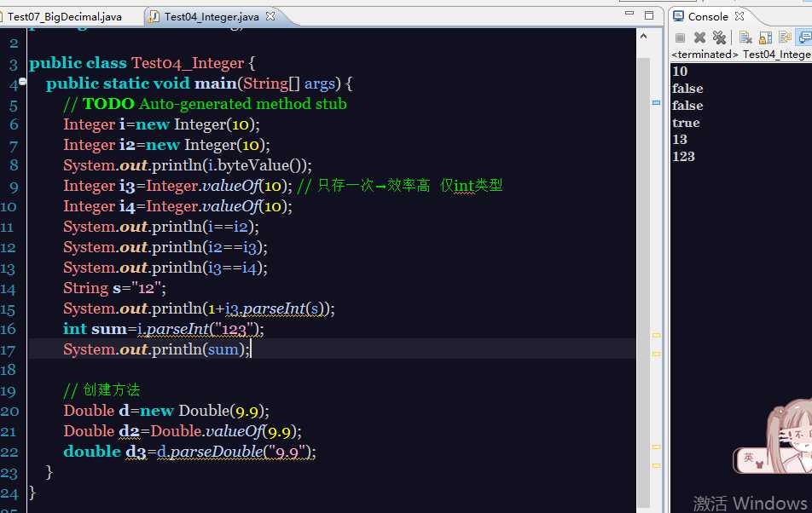Viewport: 812px width, 513px height.
Task: Select the Test04_Integer.java editor tab
Action: [x=212, y=16]
